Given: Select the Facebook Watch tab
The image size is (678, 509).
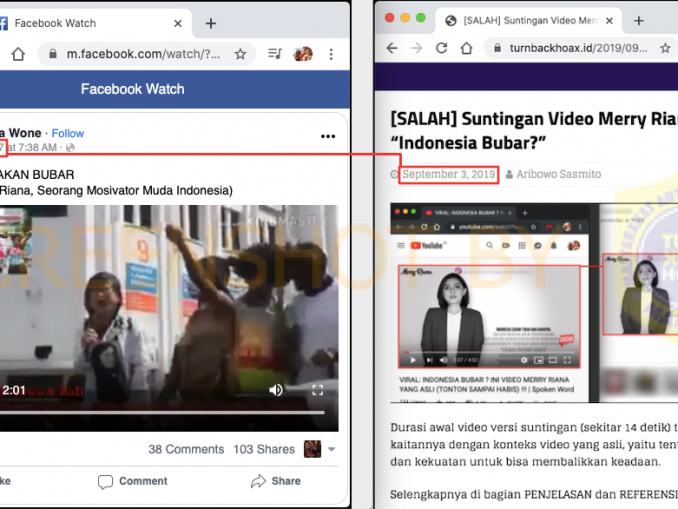Looking at the screenshot, I should click(x=93, y=23).
